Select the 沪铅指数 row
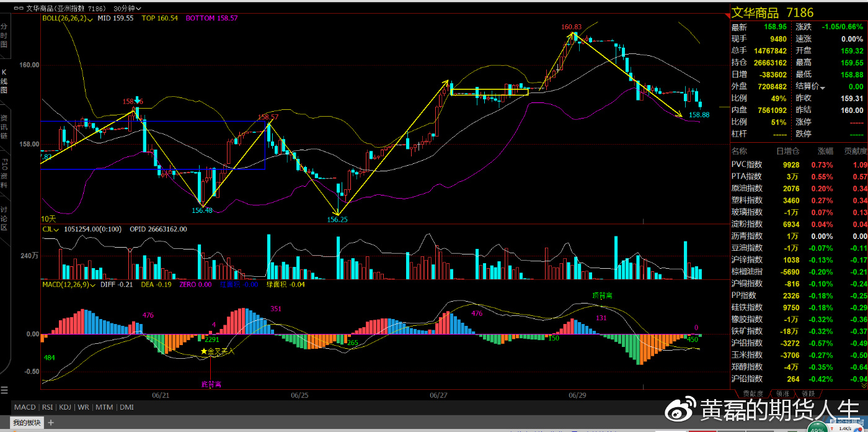Screen dimensions: 868x432 click(x=799, y=379)
